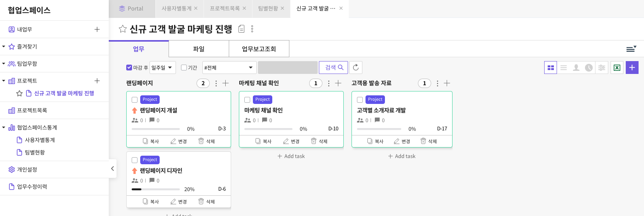The height and width of the screenshot is (216, 644).
Task: Enable the 기간 checkbox
Action: tap(184, 68)
